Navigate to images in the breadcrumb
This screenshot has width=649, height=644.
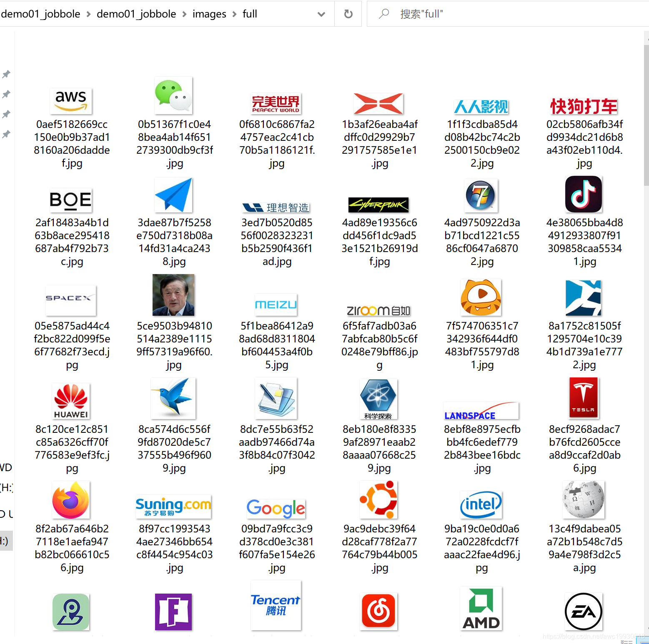click(x=209, y=14)
